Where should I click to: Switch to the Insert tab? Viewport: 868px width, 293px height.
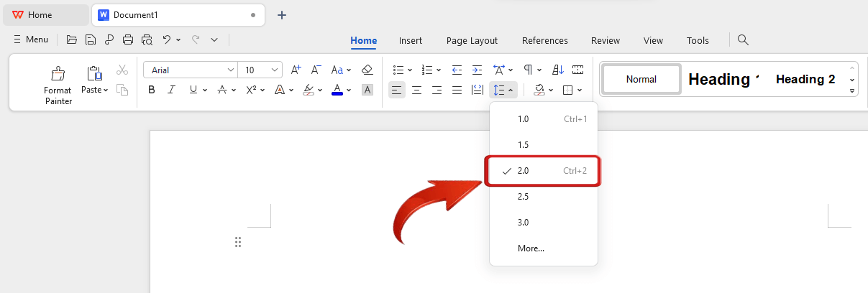[411, 40]
